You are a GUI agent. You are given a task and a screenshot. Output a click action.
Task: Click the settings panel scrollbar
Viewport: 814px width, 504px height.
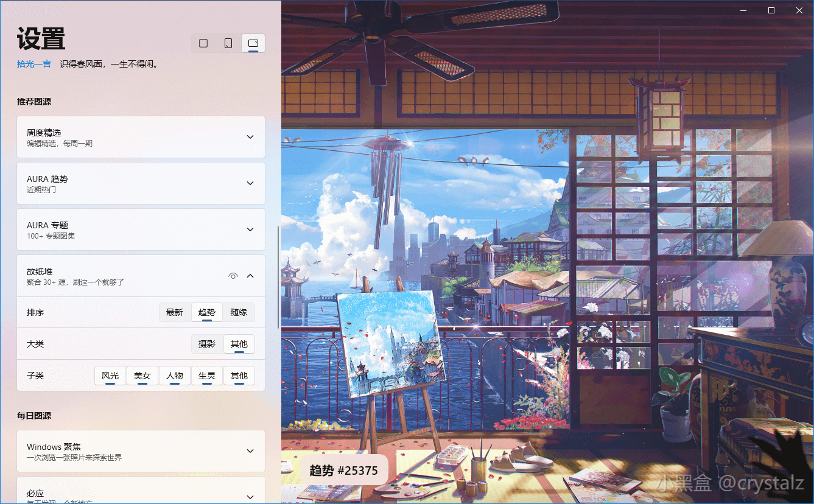[x=278, y=277]
